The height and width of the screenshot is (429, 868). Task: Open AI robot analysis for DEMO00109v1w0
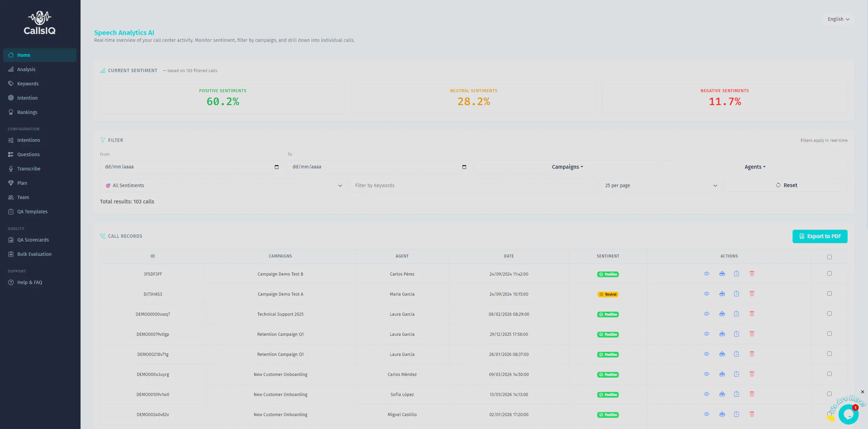[722, 394]
